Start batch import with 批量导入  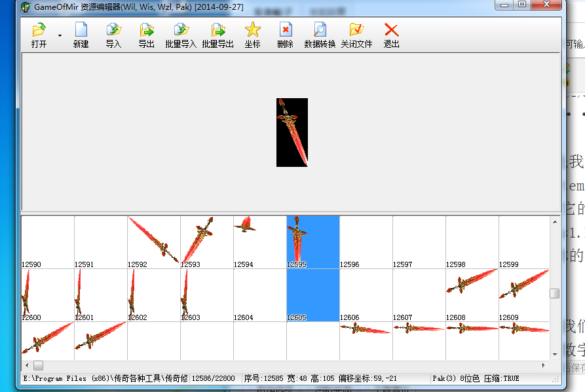[181, 35]
